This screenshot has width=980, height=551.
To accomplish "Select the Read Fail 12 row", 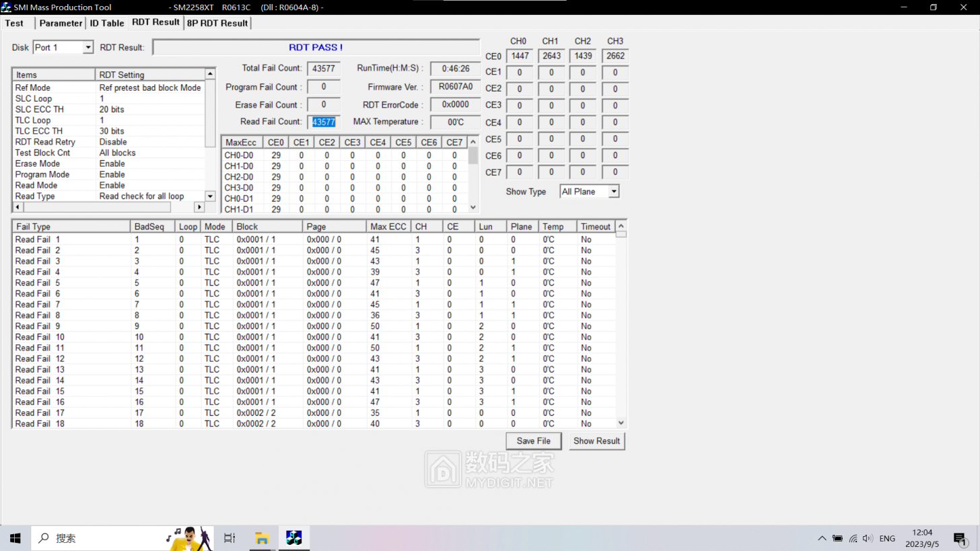I will (314, 359).
